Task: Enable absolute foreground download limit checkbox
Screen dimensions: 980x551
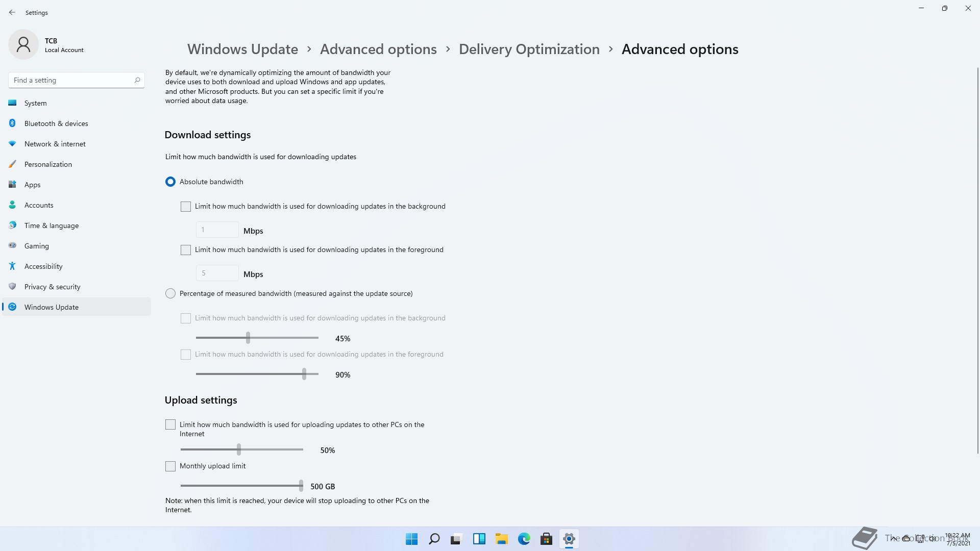Action: [186, 250]
